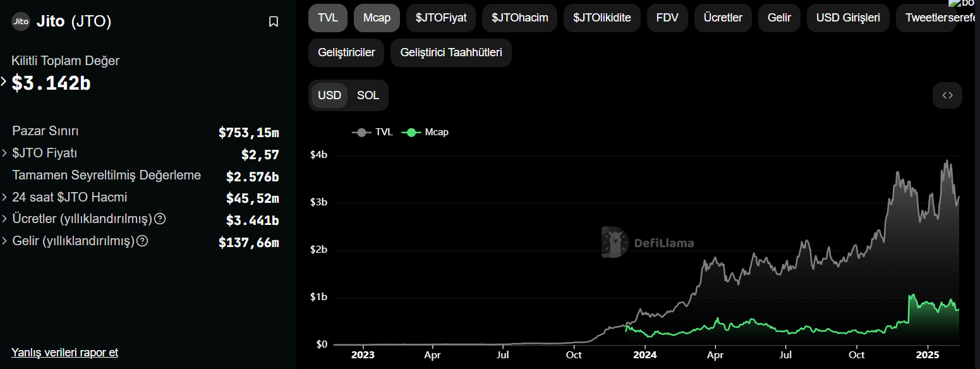Enable the $JTOFiyat chart series
The height and width of the screenshot is (369, 980).
point(441,18)
